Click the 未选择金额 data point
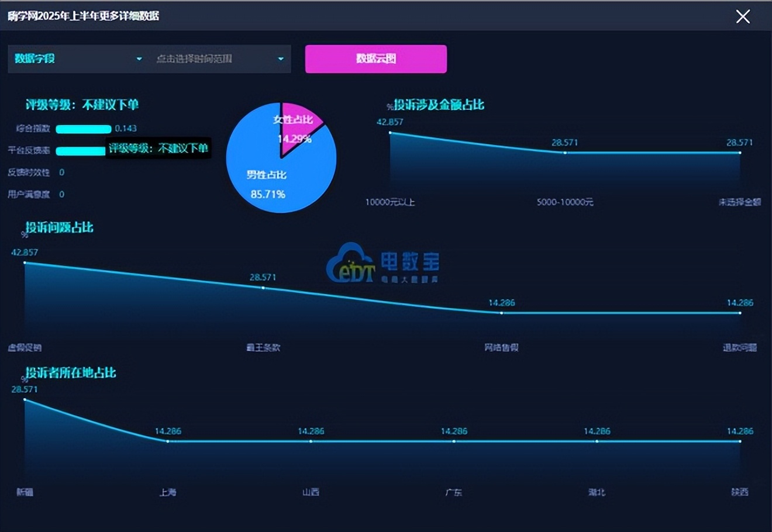 pos(740,153)
